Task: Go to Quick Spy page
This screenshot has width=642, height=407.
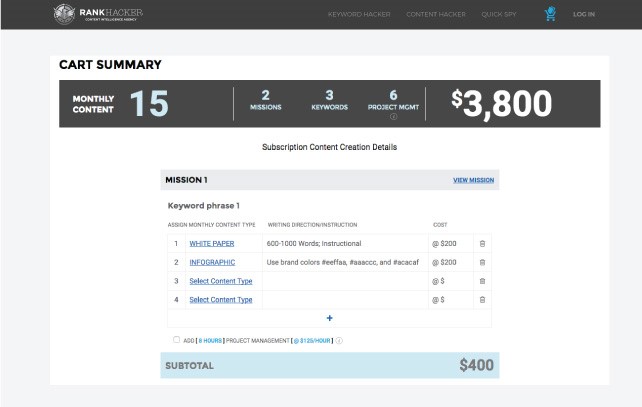Action: click(499, 15)
